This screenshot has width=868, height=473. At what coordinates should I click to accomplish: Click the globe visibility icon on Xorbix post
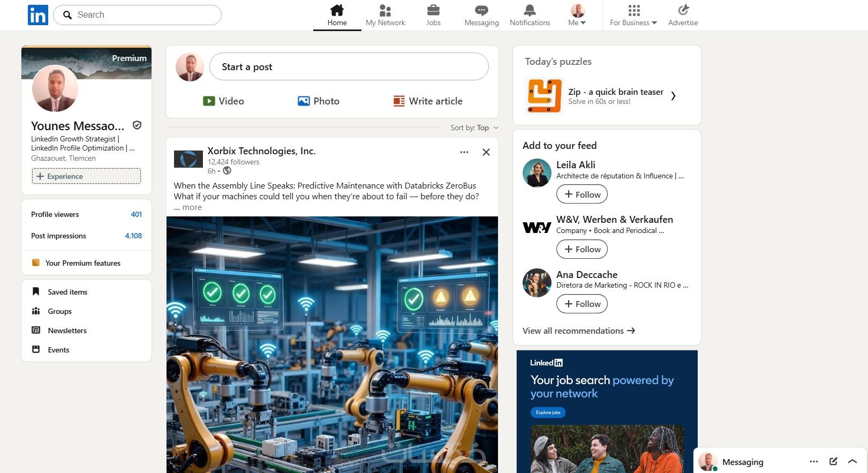[x=227, y=171]
